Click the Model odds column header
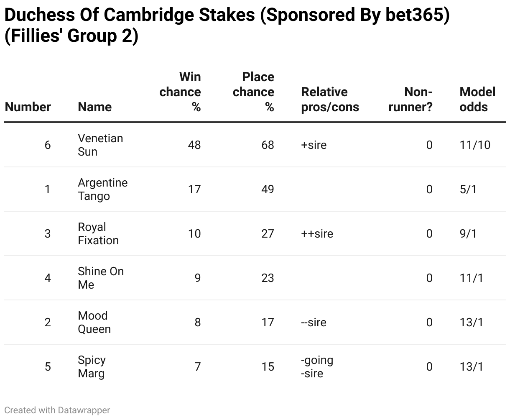The height and width of the screenshot is (420, 510). pos(477,100)
